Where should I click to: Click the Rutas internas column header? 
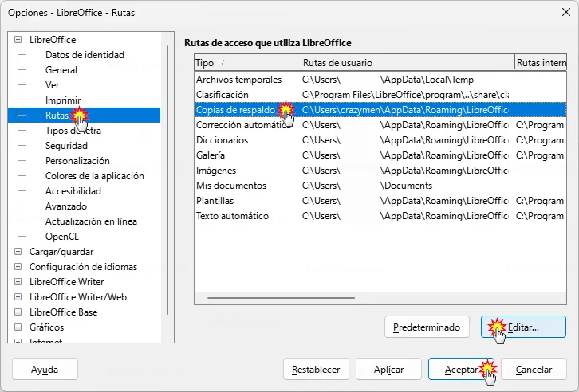coord(541,63)
